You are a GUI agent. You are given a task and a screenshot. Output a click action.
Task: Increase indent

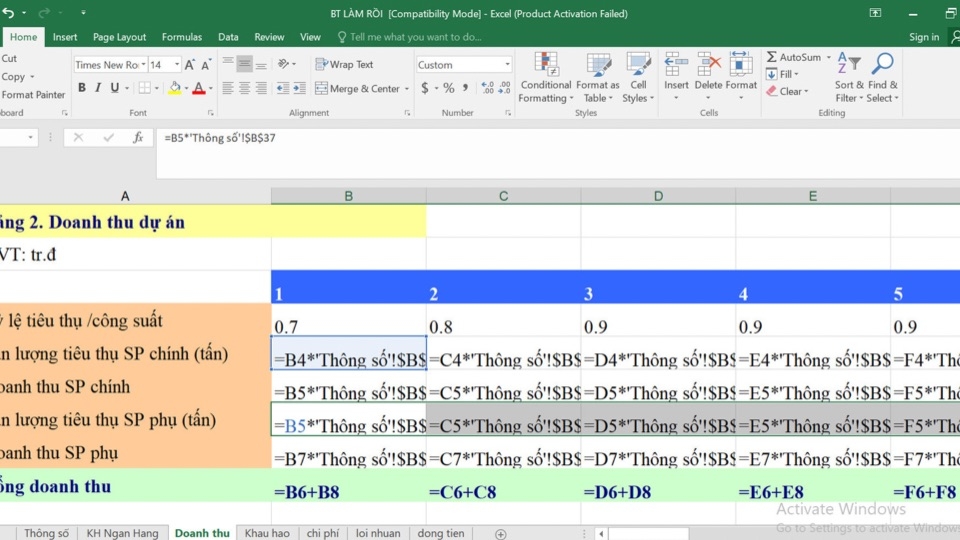point(299,89)
